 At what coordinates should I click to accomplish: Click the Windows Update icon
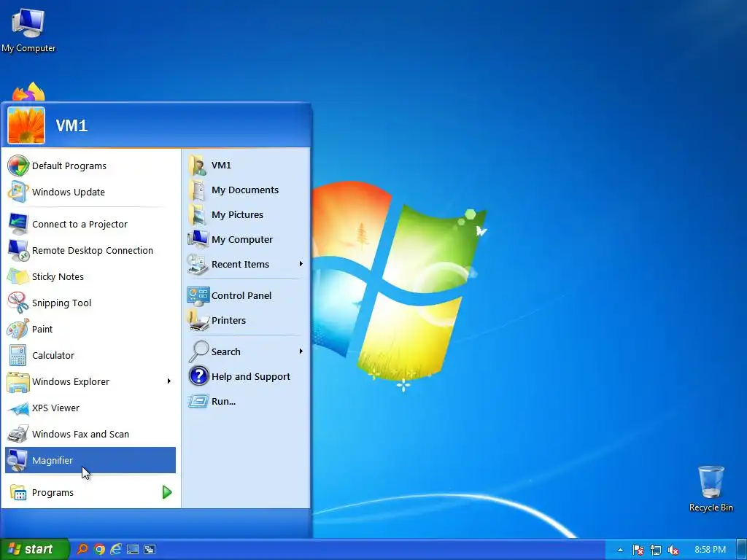tap(18, 192)
